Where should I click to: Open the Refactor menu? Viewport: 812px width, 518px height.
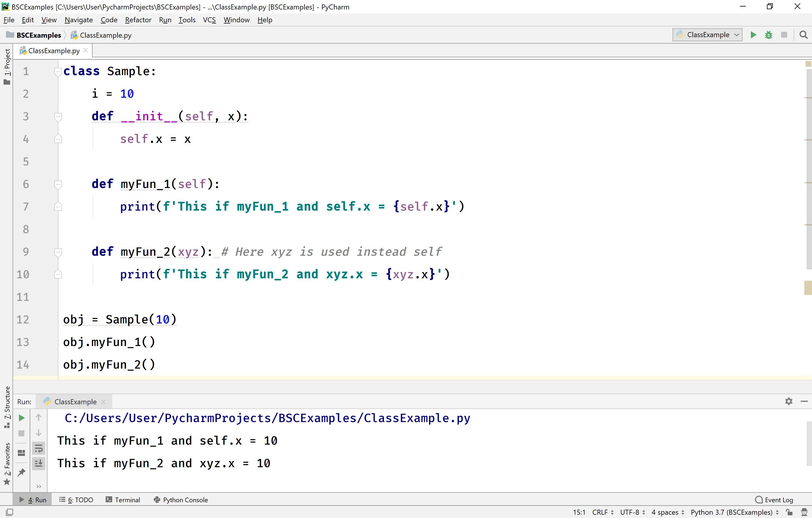pyautogui.click(x=138, y=20)
